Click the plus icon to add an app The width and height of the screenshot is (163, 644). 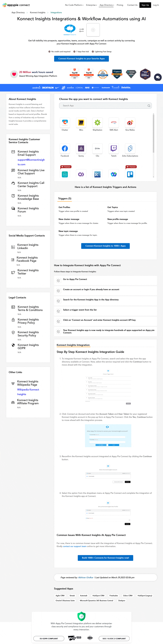(93, 30)
